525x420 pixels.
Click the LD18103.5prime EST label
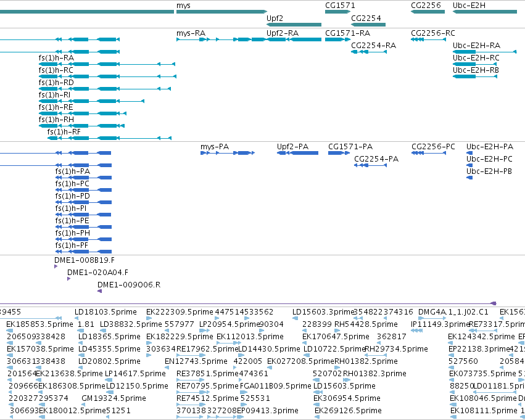106,312
